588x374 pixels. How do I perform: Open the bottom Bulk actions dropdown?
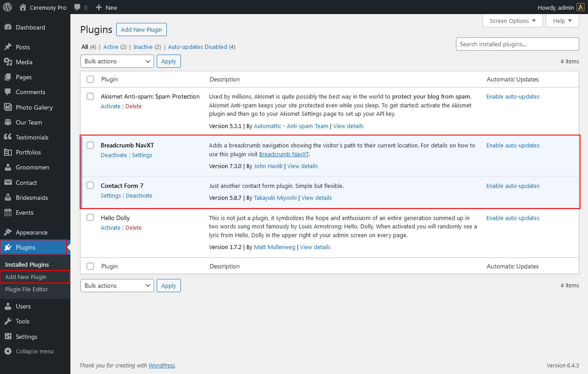[x=117, y=286]
